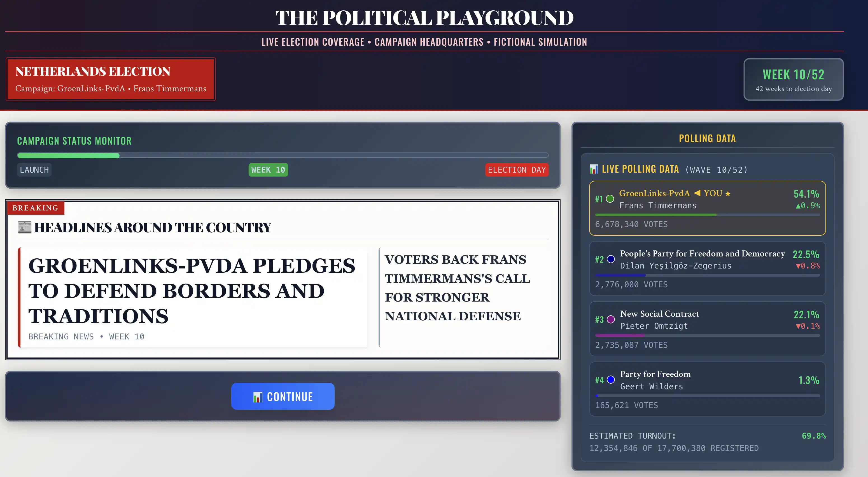Click the newspaper icon beside Headlines
The width and height of the screenshot is (868, 477).
[x=25, y=227]
